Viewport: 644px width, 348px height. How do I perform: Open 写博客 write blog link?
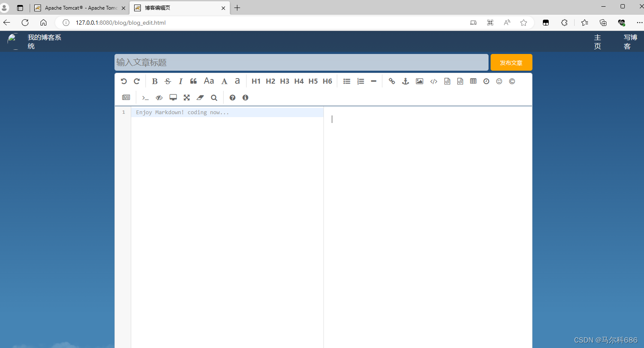click(x=631, y=42)
